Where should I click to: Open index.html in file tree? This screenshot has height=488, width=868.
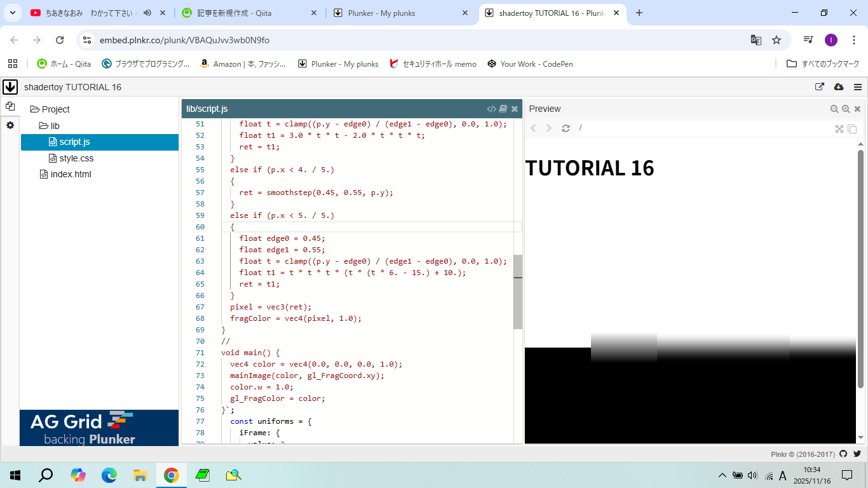click(65, 174)
